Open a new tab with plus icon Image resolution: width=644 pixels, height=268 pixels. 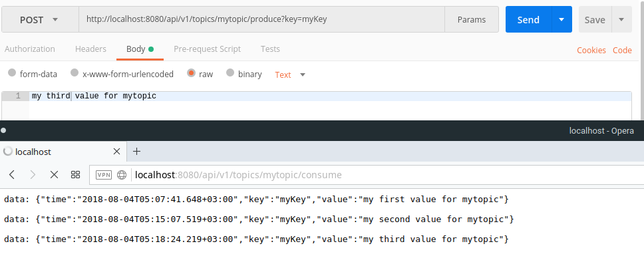(137, 151)
